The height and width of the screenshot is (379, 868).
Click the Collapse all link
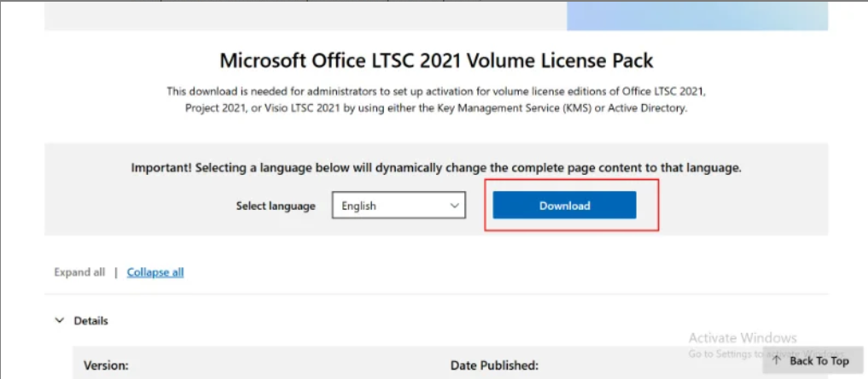click(x=155, y=272)
